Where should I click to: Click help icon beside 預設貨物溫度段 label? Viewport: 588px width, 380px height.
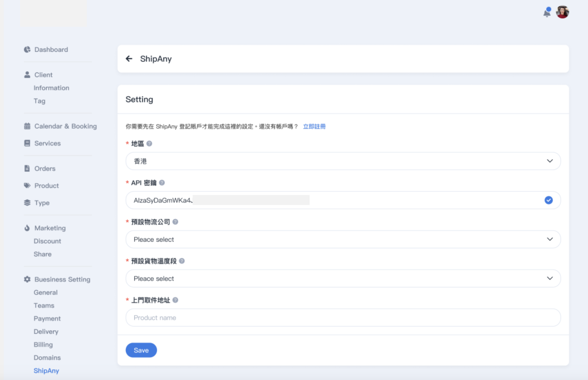[x=182, y=261]
